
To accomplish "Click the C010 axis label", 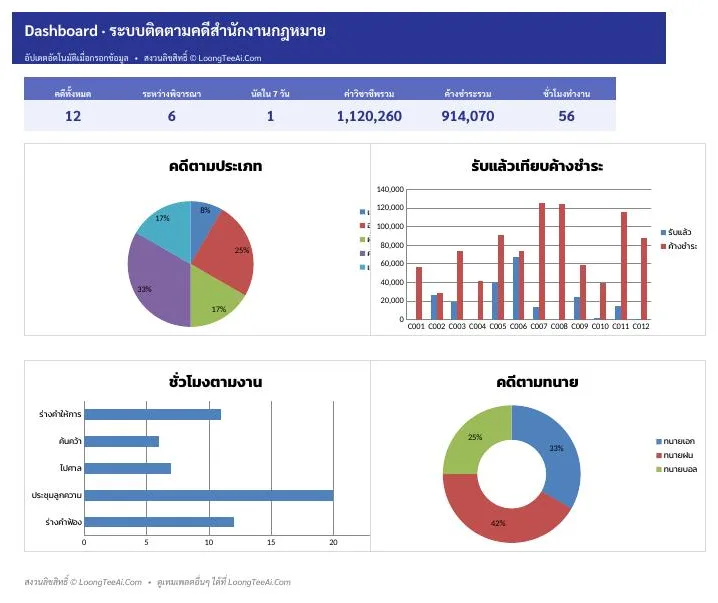I will (x=600, y=326).
